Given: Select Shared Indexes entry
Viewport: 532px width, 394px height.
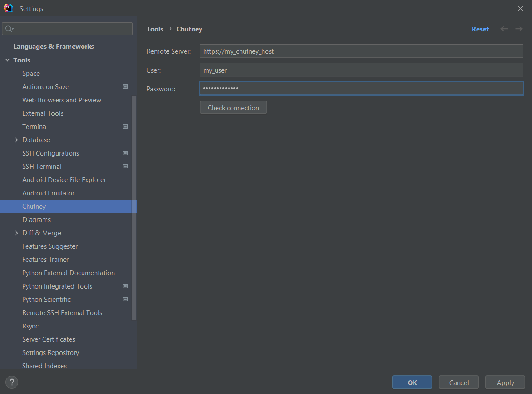Looking at the screenshot, I should (44, 366).
